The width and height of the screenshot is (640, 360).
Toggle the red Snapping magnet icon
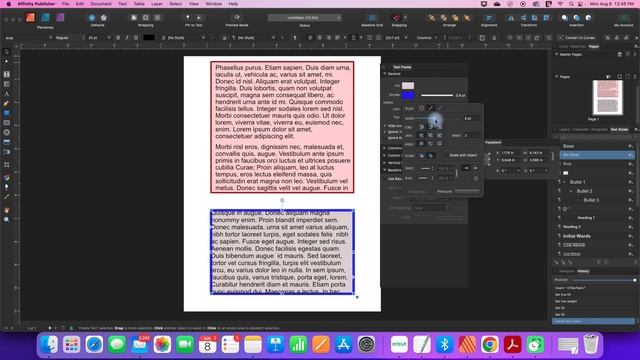[397, 18]
